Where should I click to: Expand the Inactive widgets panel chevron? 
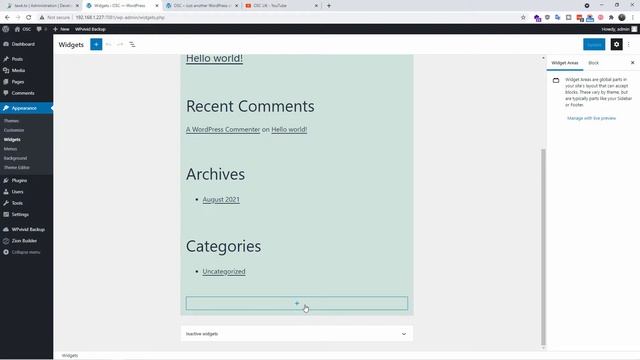pyautogui.click(x=404, y=334)
